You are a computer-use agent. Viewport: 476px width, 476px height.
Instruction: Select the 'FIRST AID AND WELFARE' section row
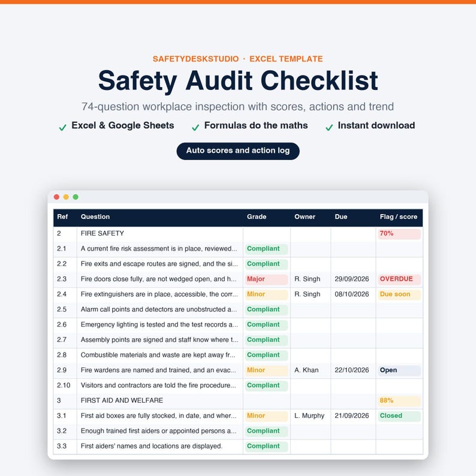point(238,400)
